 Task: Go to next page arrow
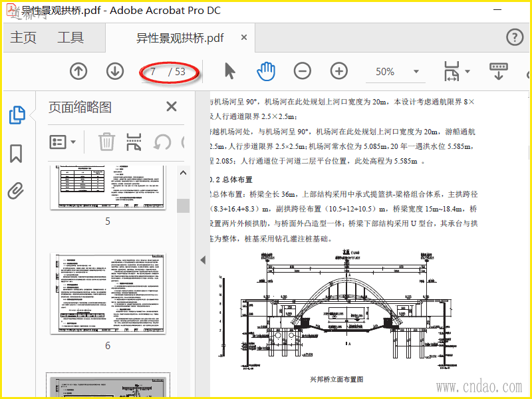(x=115, y=72)
